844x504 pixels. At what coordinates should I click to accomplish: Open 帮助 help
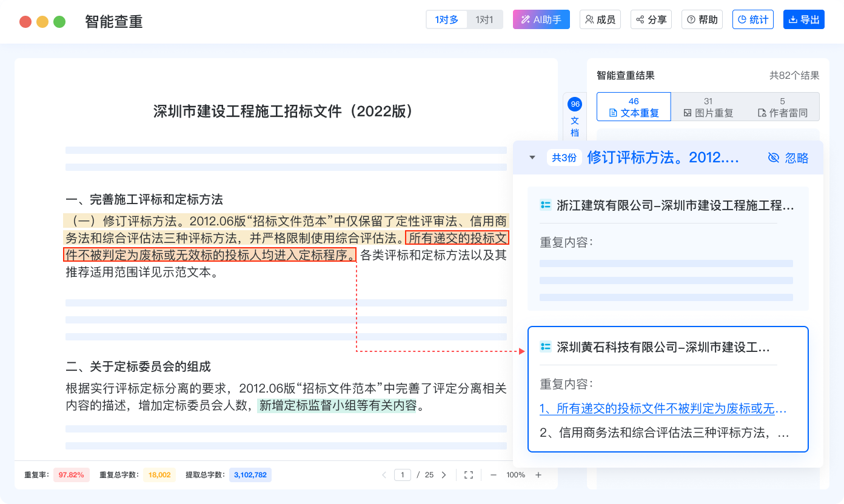tap(702, 20)
